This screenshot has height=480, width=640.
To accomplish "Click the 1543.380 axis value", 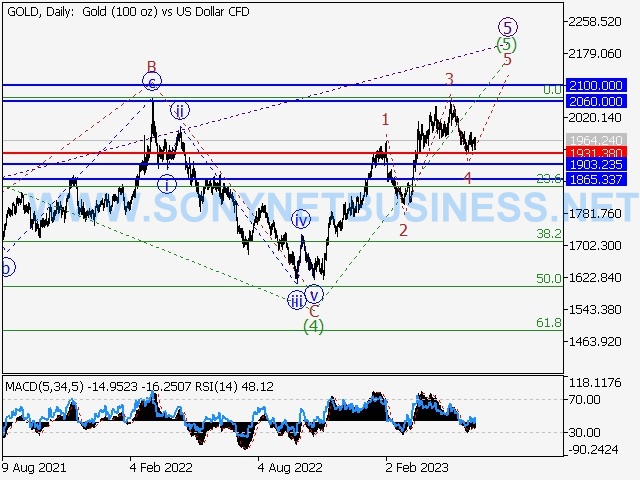I will tap(595, 309).
